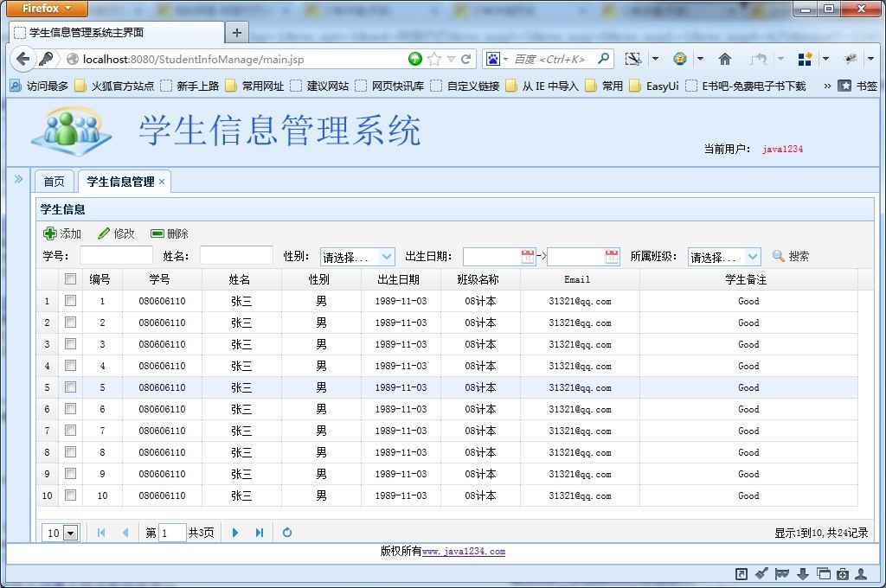Check the checkbox for row 9

71,473
